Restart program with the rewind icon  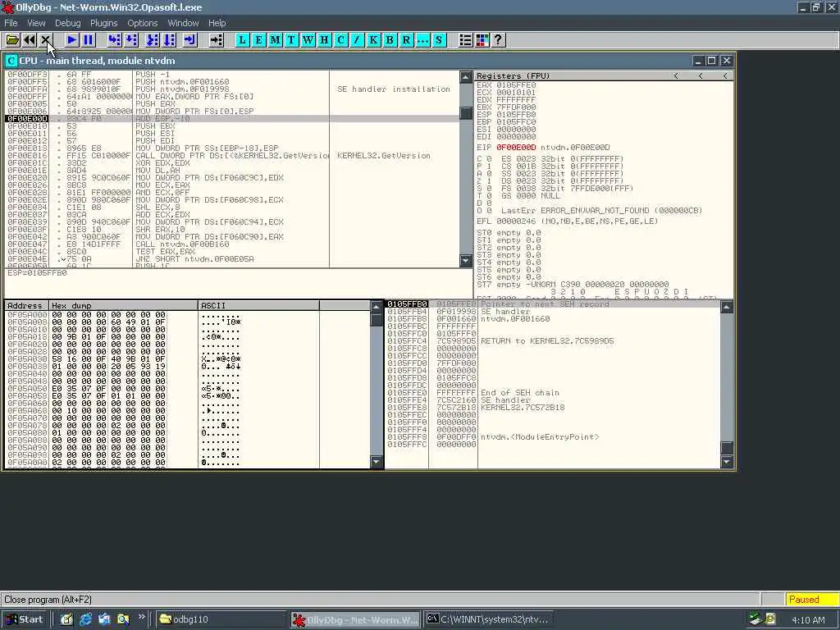click(29, 40)
